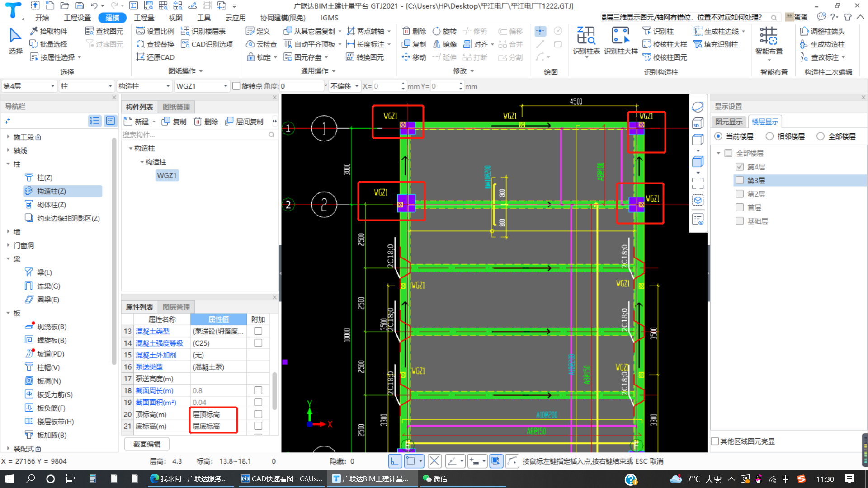Click 调整柱端头 adjust column end
Viewport: 868px width, 488px height.
[x=822, y=31]
